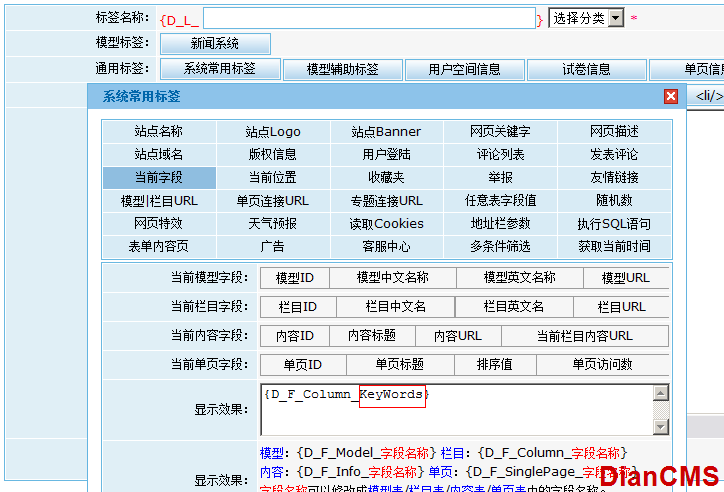
Task: Select the 多条件筛选 tag
Action: click(500, 246)
